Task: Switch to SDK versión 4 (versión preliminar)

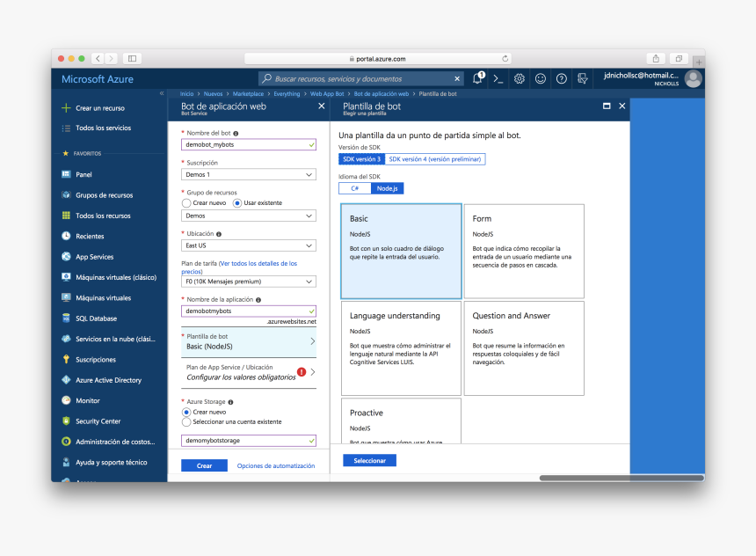Action: click(x=435, y=159)
